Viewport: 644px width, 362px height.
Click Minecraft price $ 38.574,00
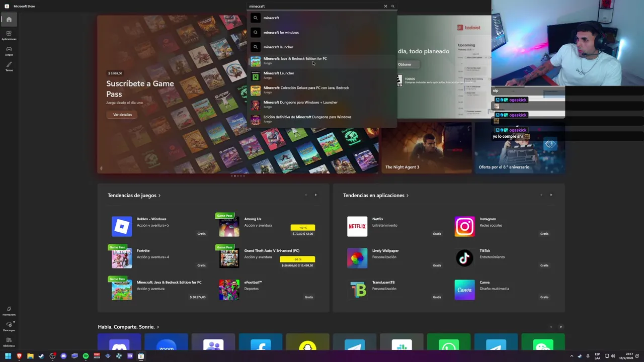[198, 297]
